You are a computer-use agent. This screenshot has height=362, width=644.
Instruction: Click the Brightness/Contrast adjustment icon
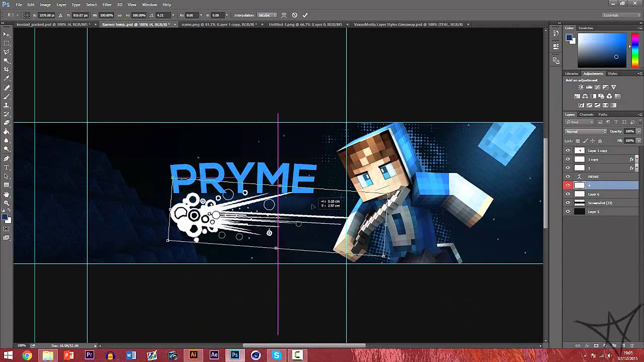point(581,87)
